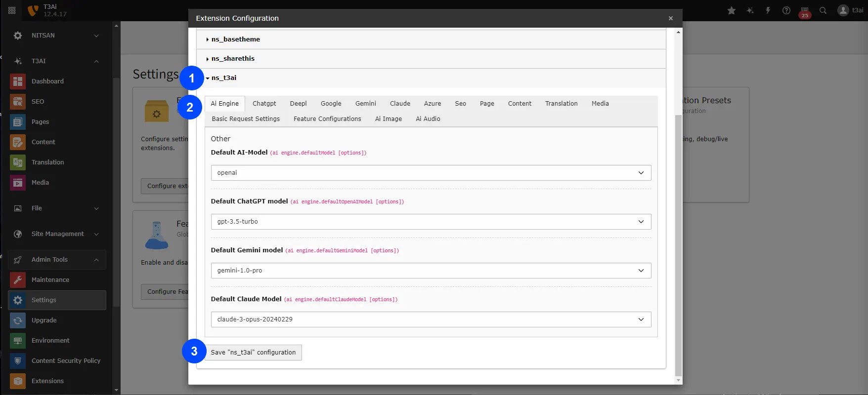Open Media module icon in sidebar
The width and height of the screenshot is (868, 395).
coord(18,183)
